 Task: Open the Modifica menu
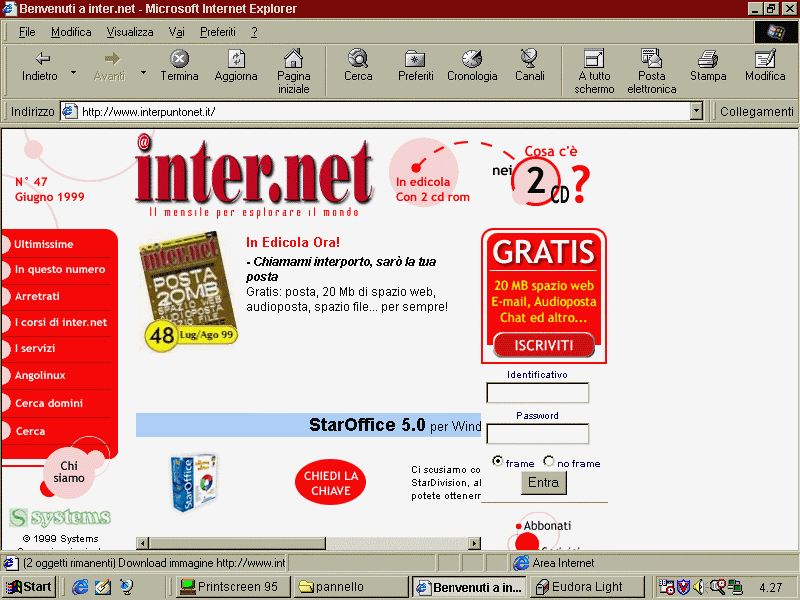[x=71, y=32]
